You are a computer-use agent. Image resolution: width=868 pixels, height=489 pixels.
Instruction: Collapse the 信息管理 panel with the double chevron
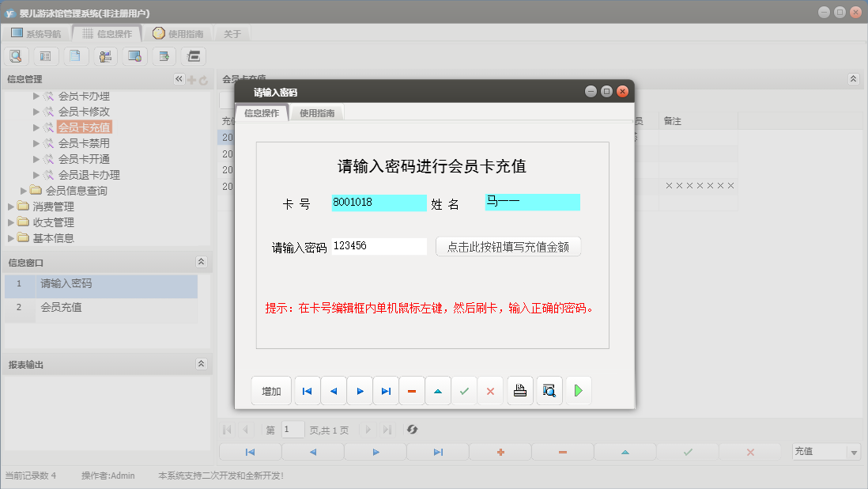coord(178,78)
